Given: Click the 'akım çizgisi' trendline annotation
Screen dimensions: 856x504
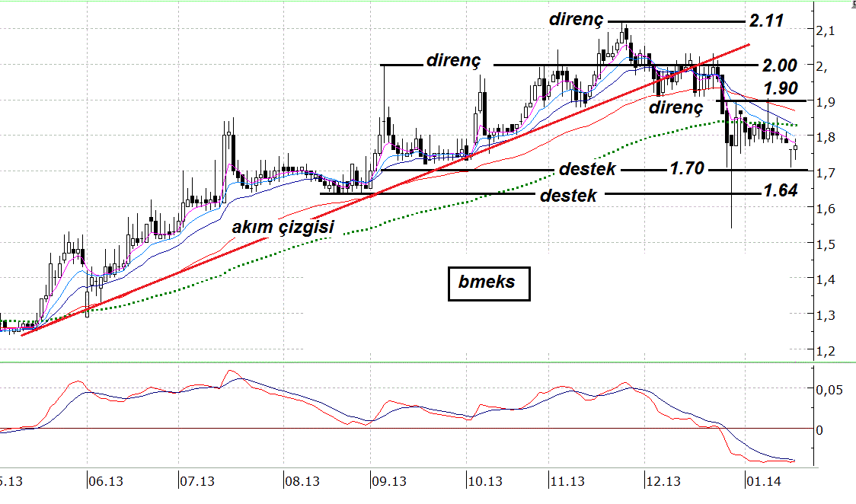Looking at the screenshot, I should pos(283,227).
